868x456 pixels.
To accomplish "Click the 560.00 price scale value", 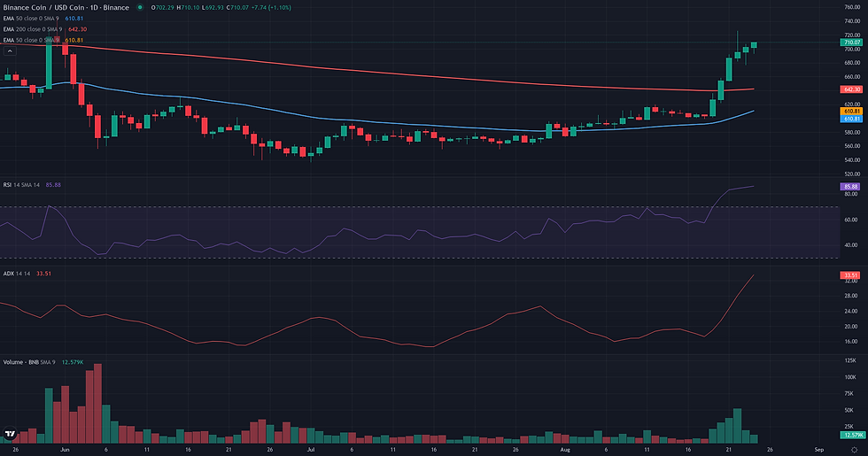I will pyautogui.click(x=852, y=146).
